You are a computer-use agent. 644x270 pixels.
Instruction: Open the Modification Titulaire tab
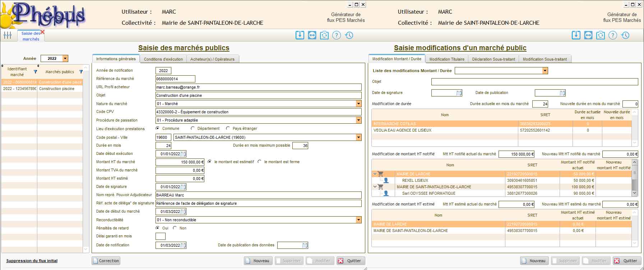pyautogui.click(x=446, y=59)
